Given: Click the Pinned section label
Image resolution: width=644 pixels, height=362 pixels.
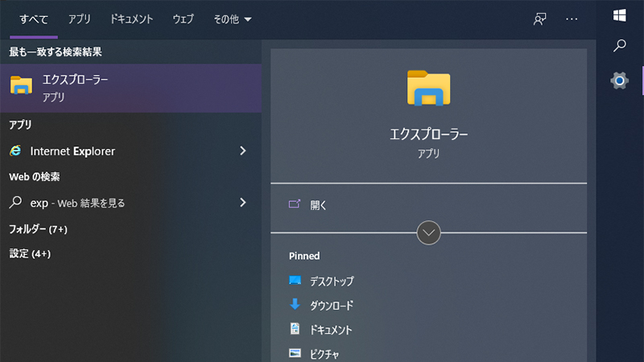Looking at the screenshot, I should click(304, 256).
